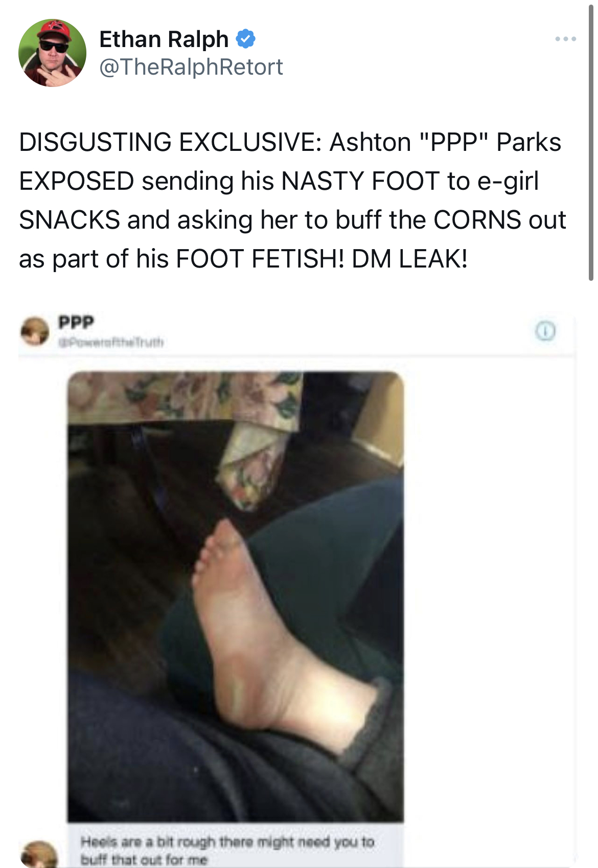Click the vertical scrollbar on the right edge

point(591,143)
